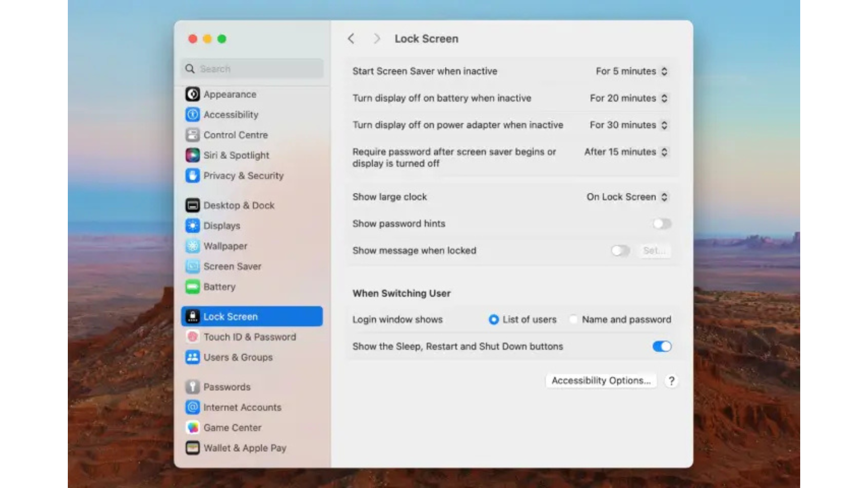Open Users & Groups sidebar item
The width and height of the screenshot is (868, 488).
click(x=238, y=357)
